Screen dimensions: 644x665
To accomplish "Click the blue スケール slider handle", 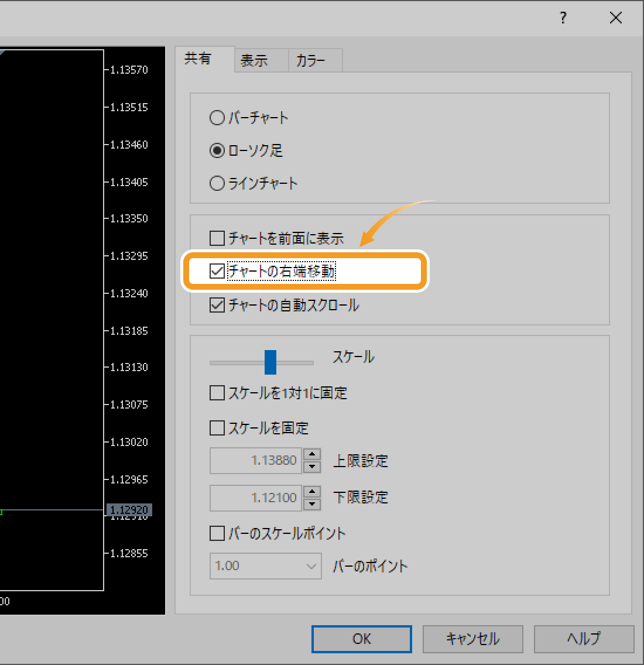I will coord(270,362).
